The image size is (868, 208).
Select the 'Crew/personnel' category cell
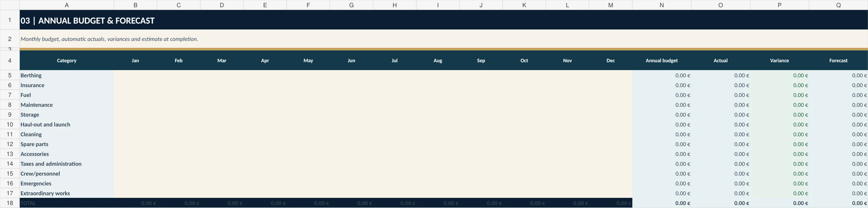point(67,173)
